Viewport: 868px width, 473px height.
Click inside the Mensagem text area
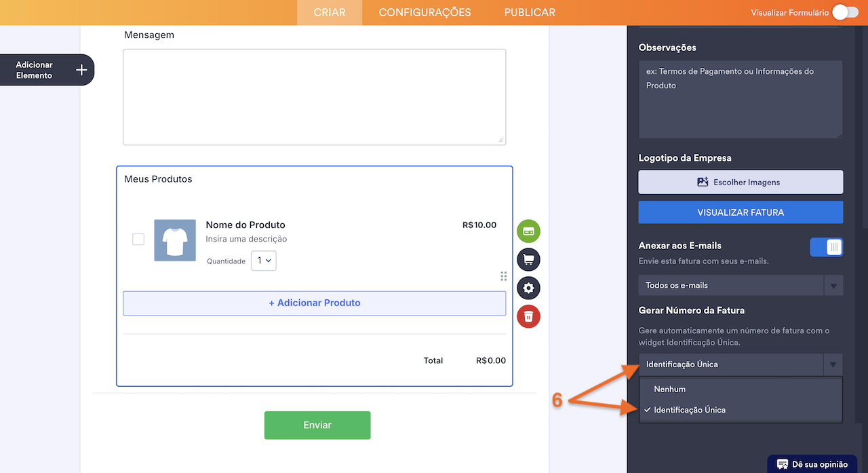pos(314,97)
